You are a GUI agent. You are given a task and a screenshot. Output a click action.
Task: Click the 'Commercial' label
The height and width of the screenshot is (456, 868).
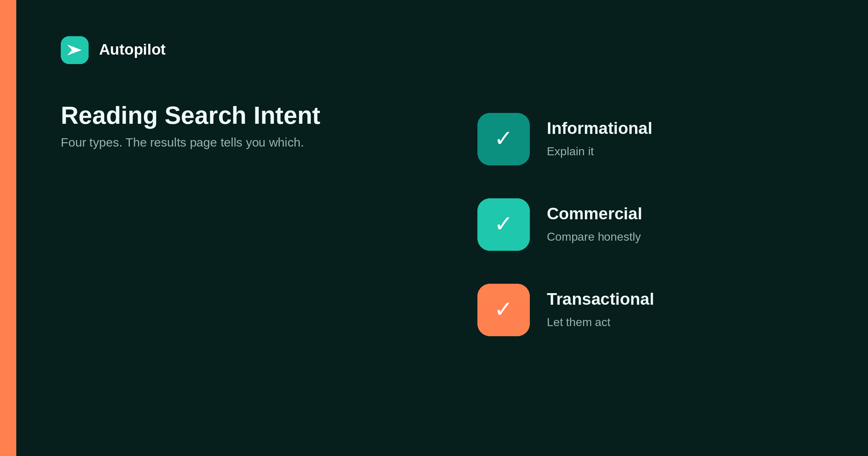point(594,214)
